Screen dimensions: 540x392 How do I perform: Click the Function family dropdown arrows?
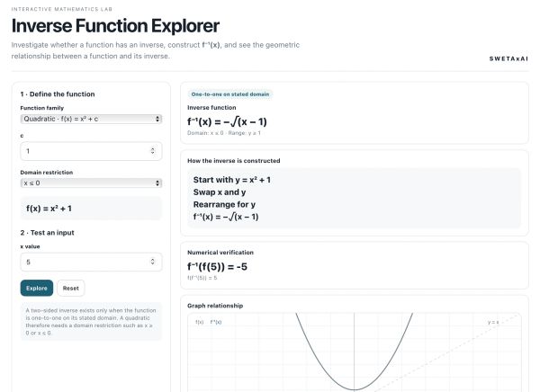pos(157,119)
